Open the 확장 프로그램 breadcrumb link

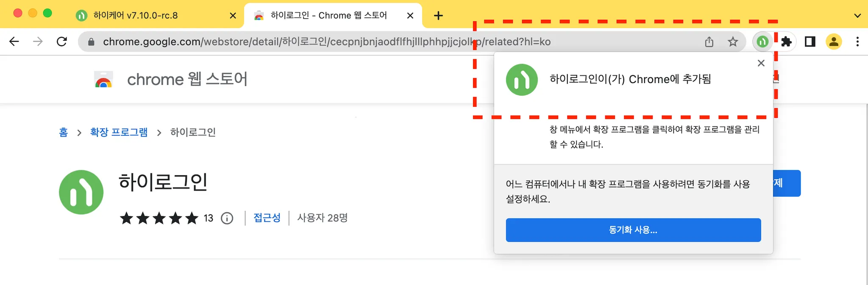pyautogui.click(x=119, y=132)
